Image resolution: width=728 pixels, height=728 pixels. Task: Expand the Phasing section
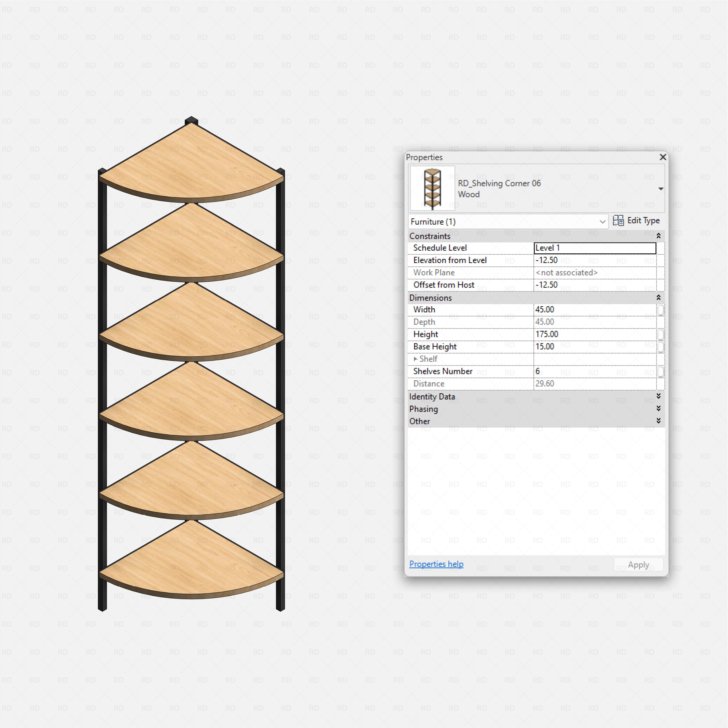659,408
